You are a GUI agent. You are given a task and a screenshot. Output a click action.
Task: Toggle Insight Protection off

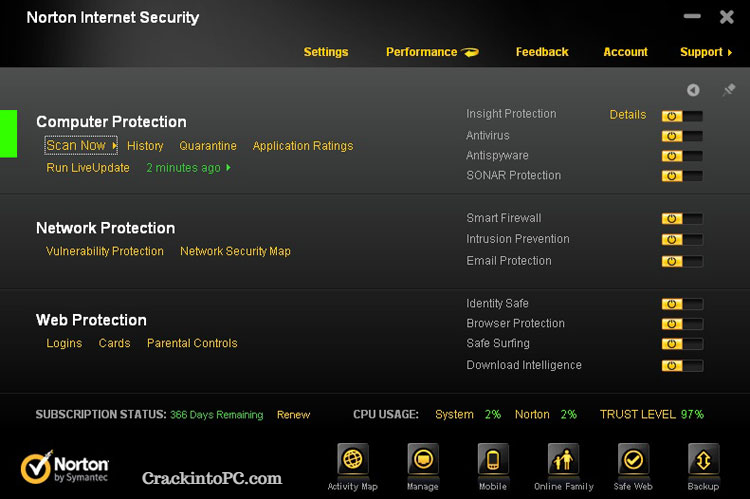pyautogui.click(x=682, y=116)
